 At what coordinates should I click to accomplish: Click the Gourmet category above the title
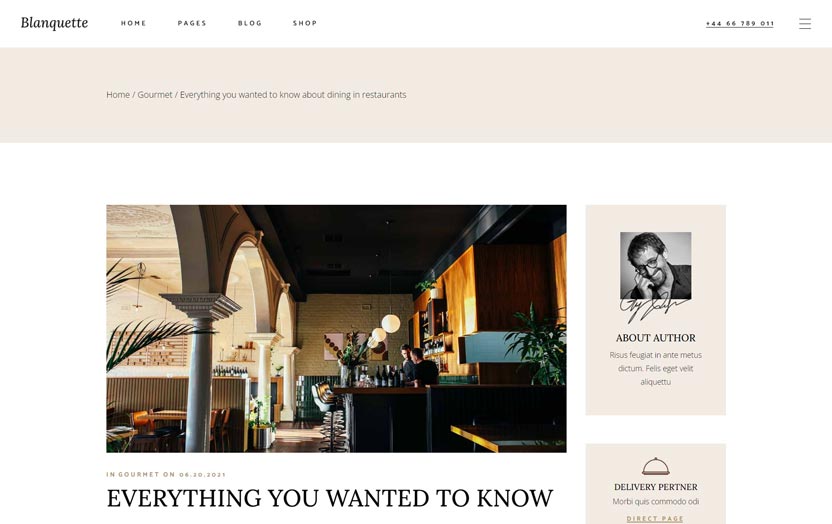[138, 474]
